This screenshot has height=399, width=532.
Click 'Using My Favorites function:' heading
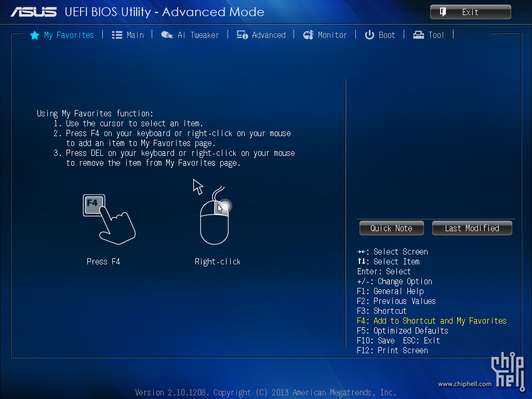pos(95,113)
